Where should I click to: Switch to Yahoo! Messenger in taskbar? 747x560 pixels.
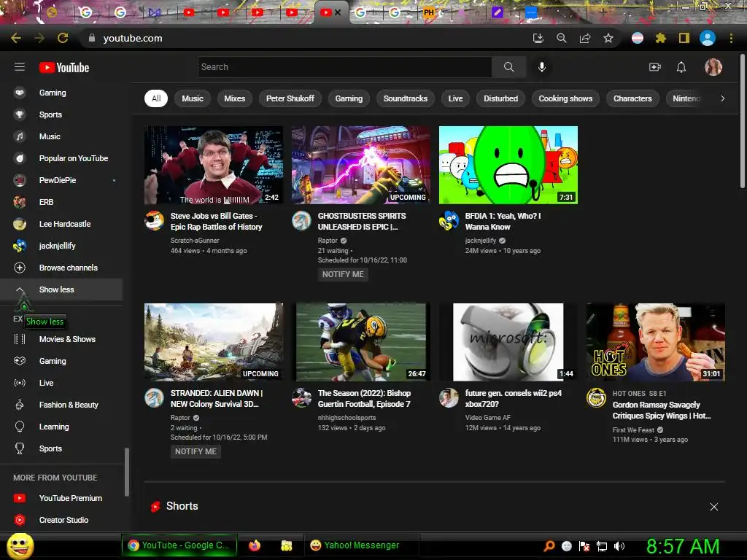(362, 545)
